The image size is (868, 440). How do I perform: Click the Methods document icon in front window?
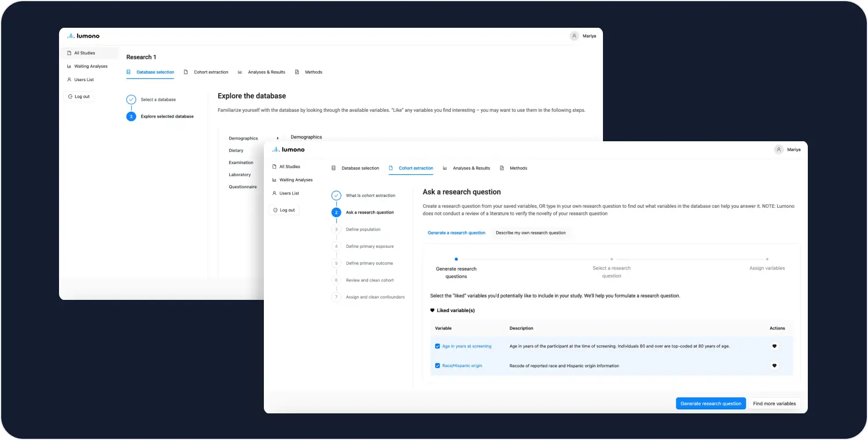tap(502, 168)
